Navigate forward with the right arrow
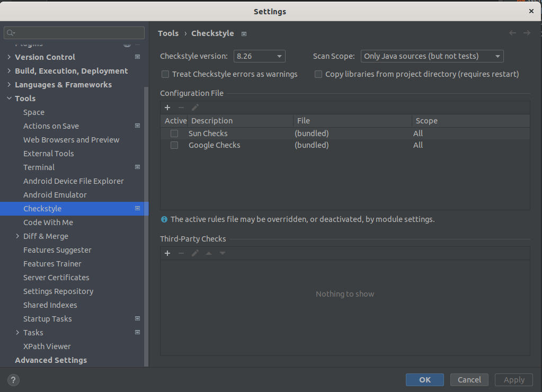 527,33
